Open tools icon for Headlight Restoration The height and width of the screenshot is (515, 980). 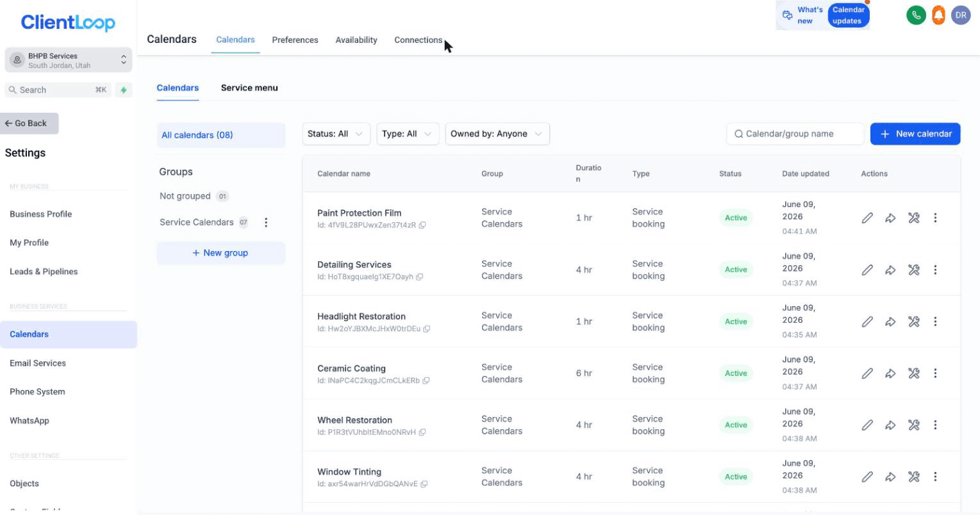(914, 322)
